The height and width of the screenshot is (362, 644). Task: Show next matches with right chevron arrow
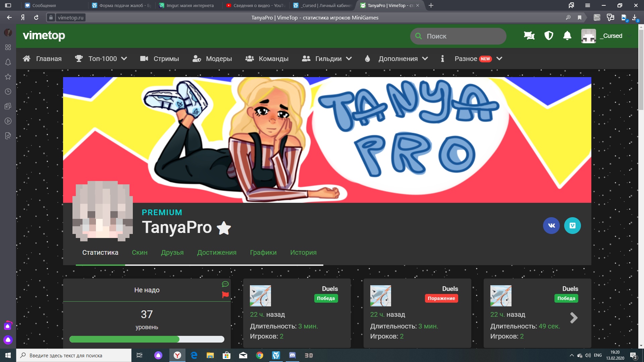574,317
